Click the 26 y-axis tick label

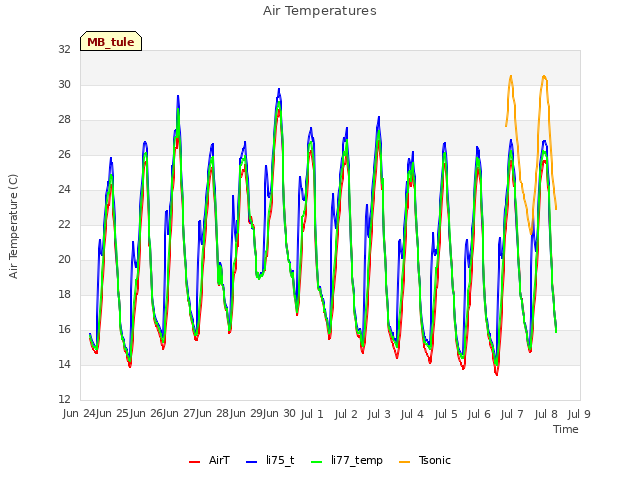(64, 155)
